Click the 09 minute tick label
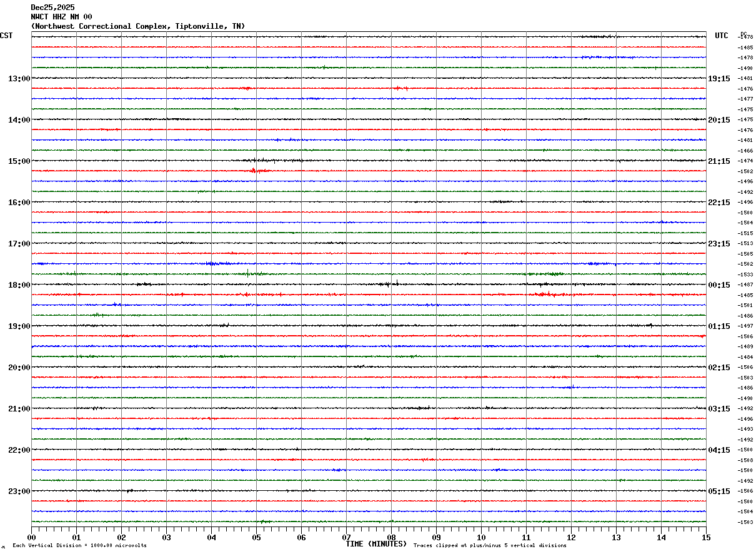756x554 pixels. (436, 537)
